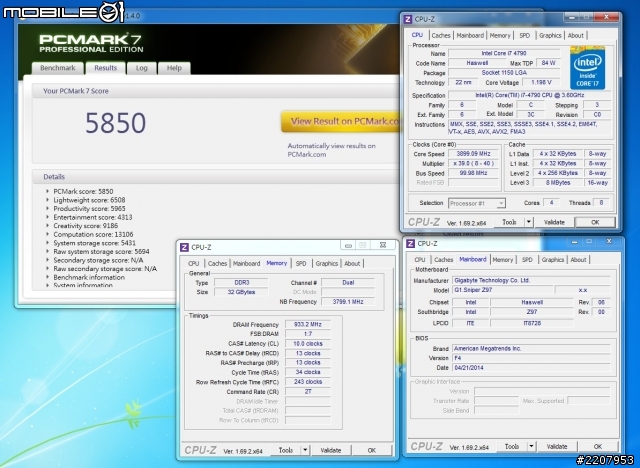Expand Raw system storage score: 5694 row
Screen dimensions: 640x468
pyautogui.click(x=101, y=251)
